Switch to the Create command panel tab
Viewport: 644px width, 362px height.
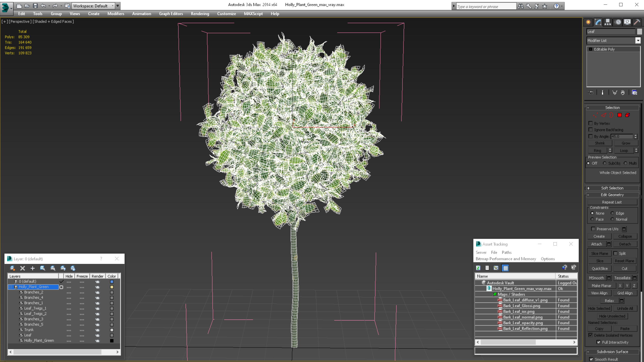click(x=588, y=22)
